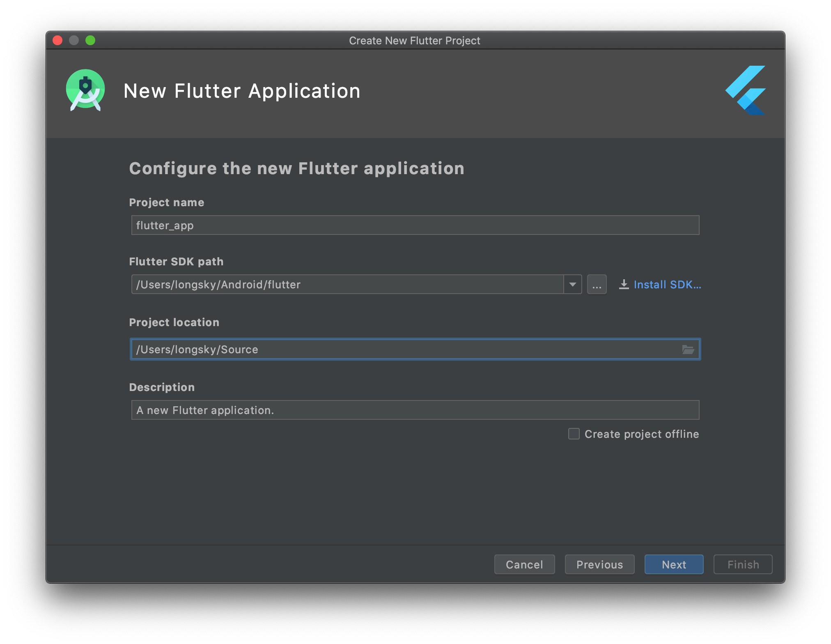Click the download icon beside Install SDK
Image resolution: width=831 pixels, height=644 pixels.
624,284
